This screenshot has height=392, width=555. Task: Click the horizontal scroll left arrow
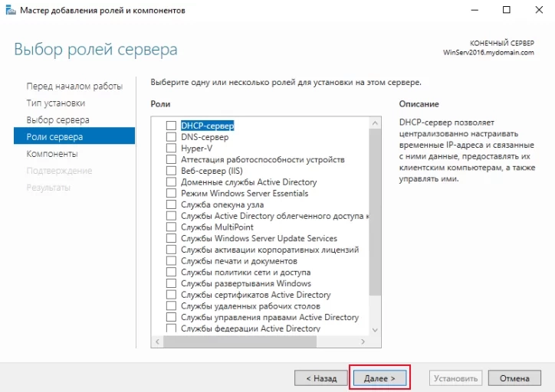[x=157, y=341]
